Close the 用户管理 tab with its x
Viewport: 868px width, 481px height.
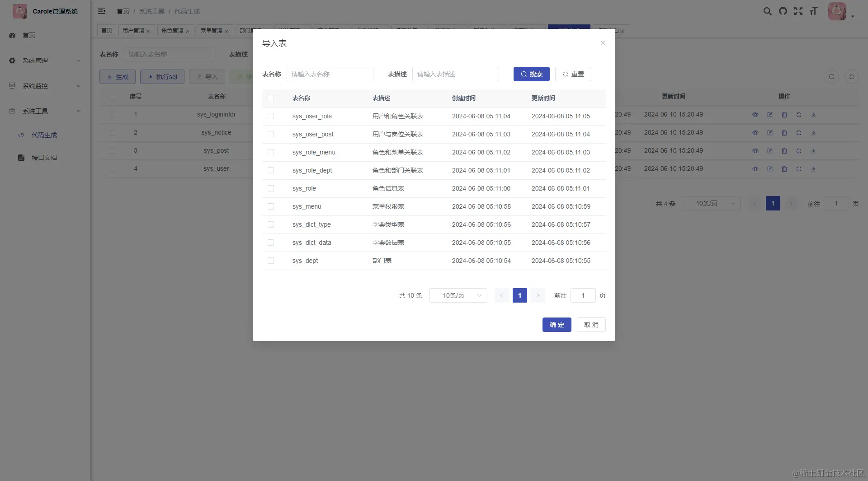[x=148, y=31]
